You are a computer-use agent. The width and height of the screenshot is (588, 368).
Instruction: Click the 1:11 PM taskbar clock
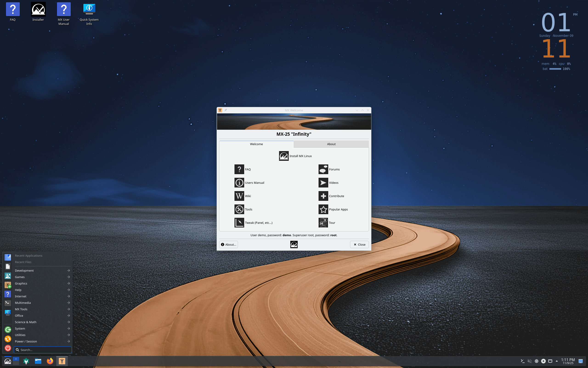pos(568,361)
